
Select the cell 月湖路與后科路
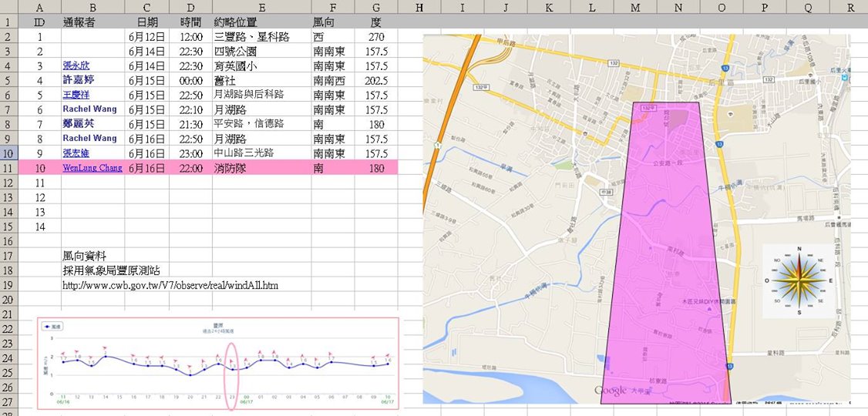pyautogui.click(x=262, y=96)
